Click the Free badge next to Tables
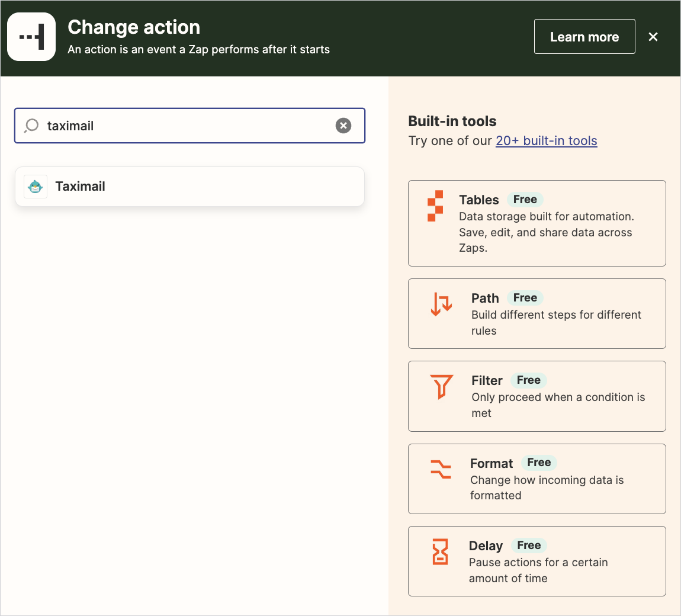This screenshot has height=616, width=681. click(x=525, y=200)
